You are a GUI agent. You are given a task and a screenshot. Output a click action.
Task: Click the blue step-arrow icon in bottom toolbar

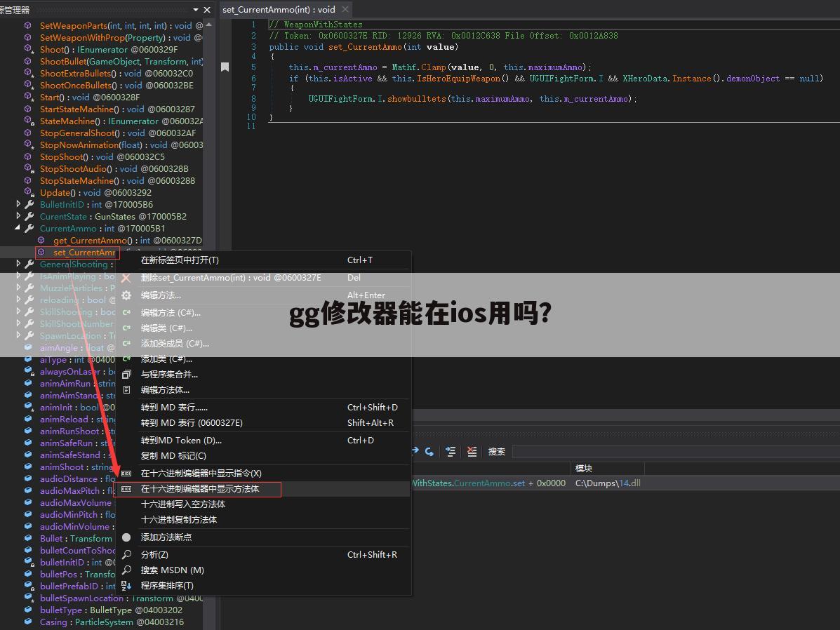pyautogui.click(x=429, y=452)
